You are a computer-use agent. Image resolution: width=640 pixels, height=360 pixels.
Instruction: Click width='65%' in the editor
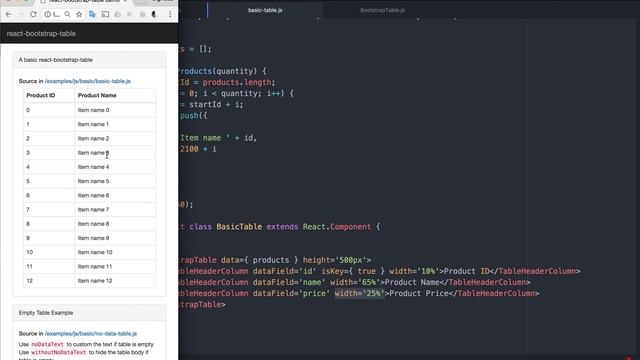pos(355,282)
